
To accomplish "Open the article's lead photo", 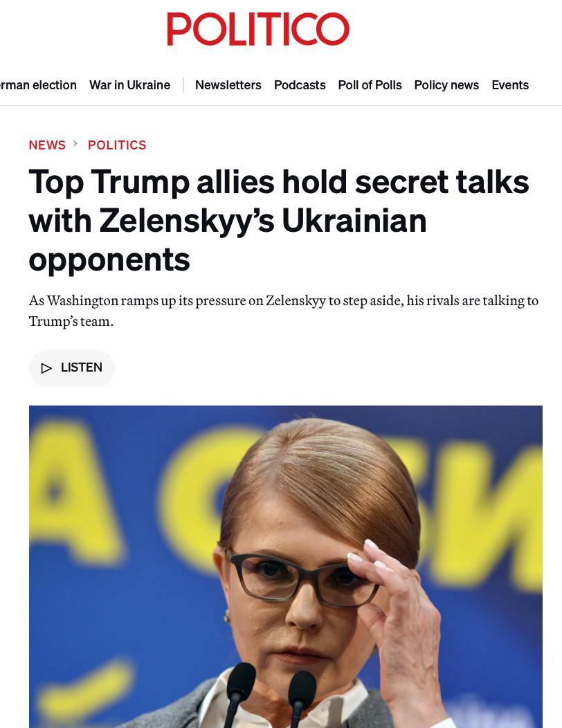I will (286, 567).
